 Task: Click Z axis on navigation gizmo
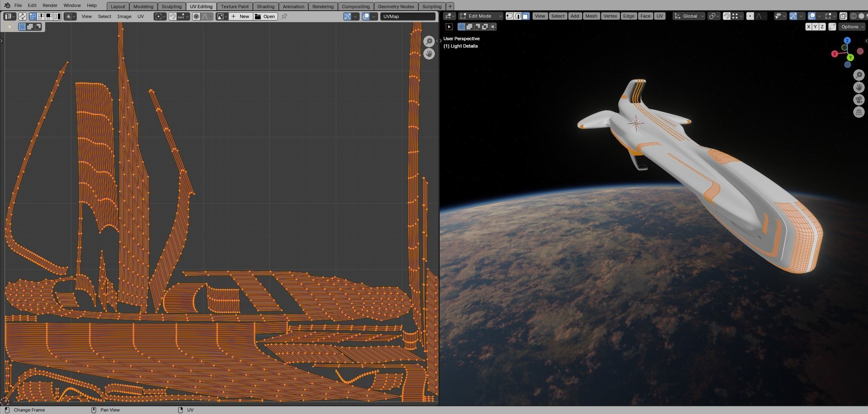(847, 41)
